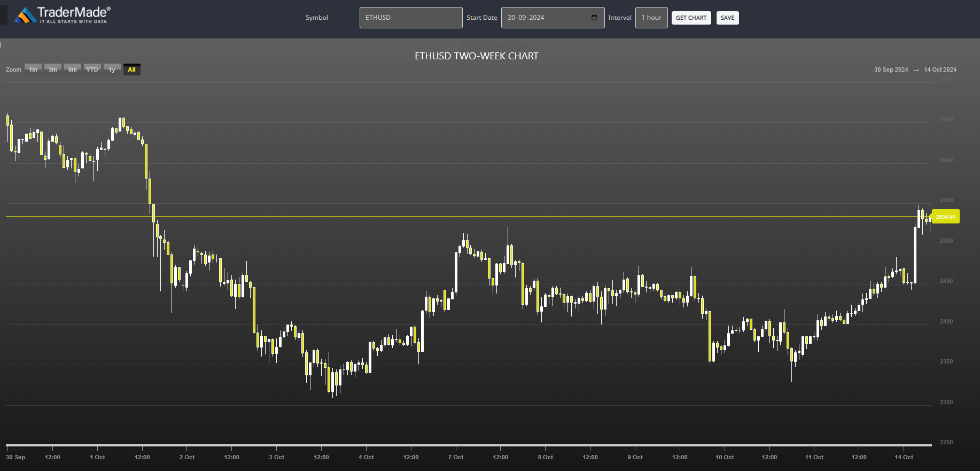Open the Interval dropdown showing 1 hour
Viewport: 980px width, 471px height.
click(651, 18)
